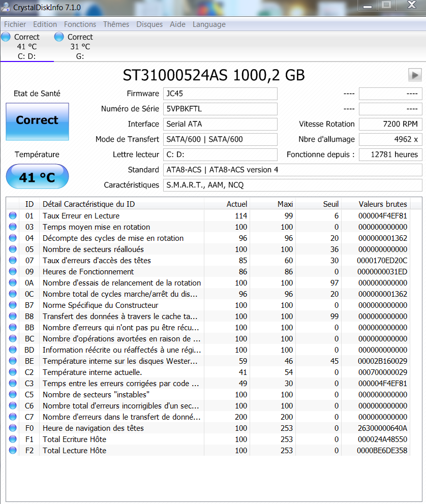Click raw value 0000170ED20C

coord(382,260)
